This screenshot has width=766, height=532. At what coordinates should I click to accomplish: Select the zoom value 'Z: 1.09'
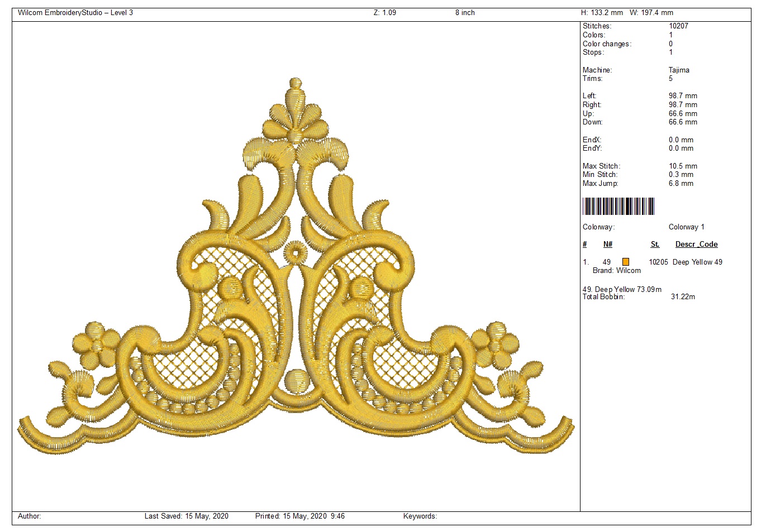384,13
